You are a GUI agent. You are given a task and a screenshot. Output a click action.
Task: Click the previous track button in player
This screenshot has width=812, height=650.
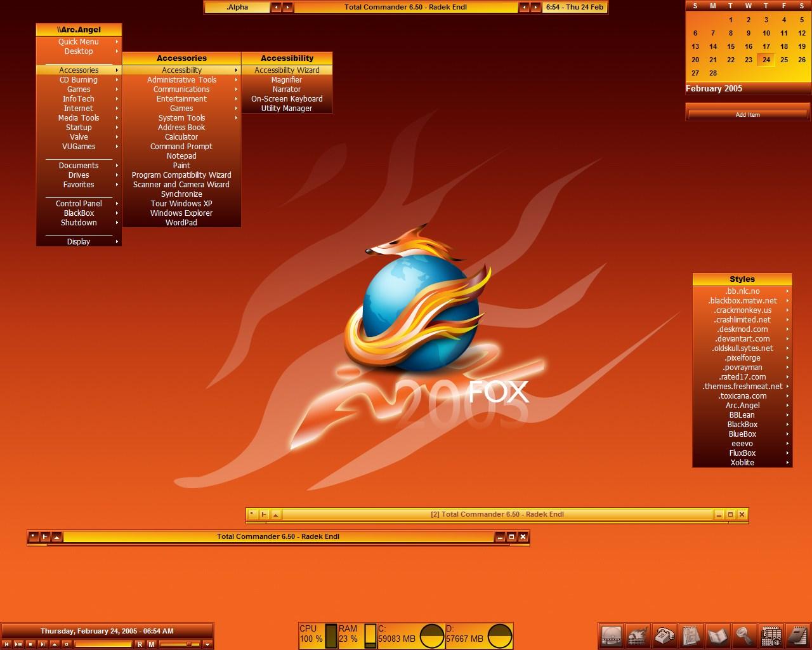point(6,644)
